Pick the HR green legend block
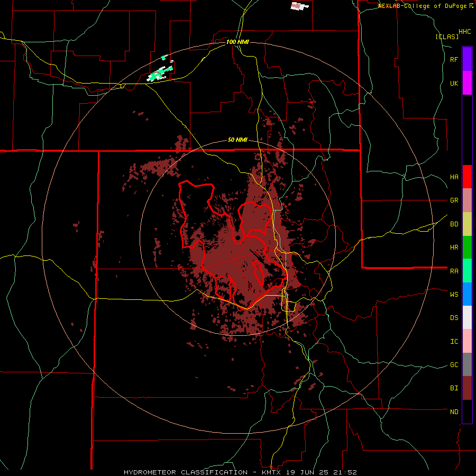476x476 pixels. click(x=467, y=248)
